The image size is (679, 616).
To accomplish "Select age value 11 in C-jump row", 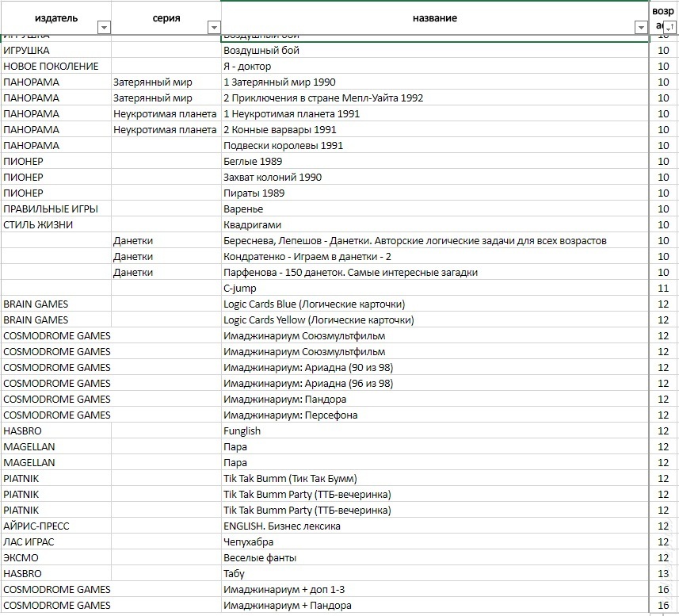I will 663,288.
